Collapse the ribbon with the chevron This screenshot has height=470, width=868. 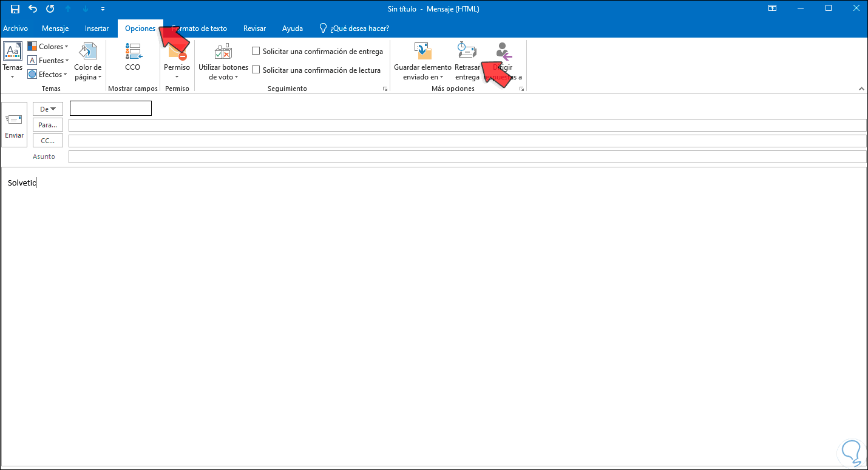coord(861,88)
